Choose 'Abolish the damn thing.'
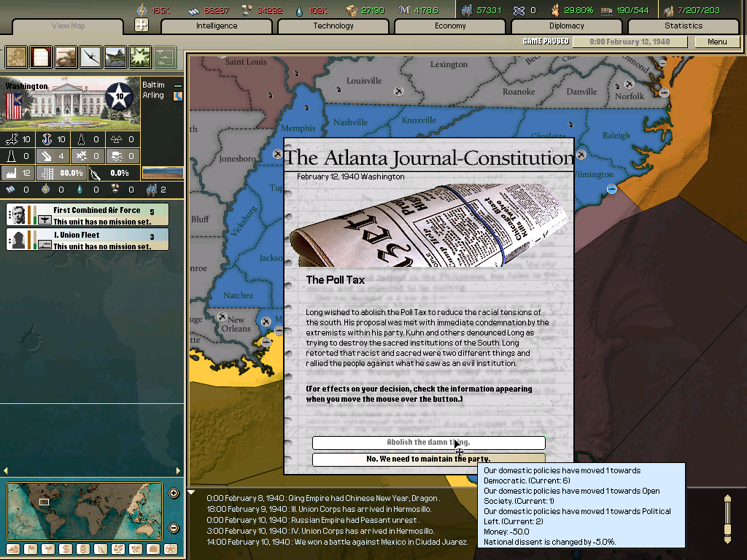The height and width of the screenshot is (560, 747). click(x=429, y=442)
